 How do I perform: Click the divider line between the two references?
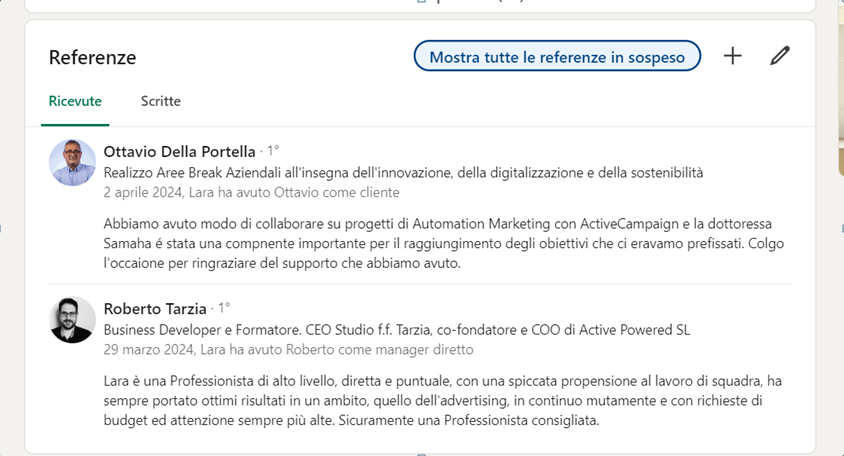click(420, 284)
